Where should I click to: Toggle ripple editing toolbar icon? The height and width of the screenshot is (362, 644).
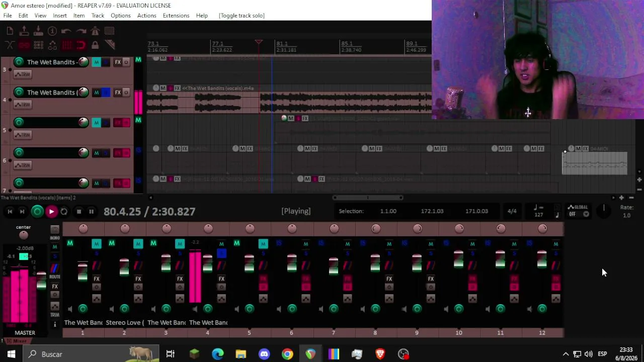coord(38,45)
